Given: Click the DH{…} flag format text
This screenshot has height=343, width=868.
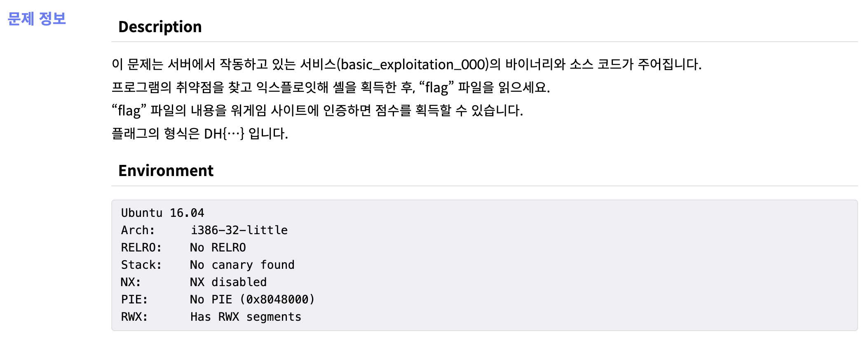Looking at the screenshot, I should (225, 134).
